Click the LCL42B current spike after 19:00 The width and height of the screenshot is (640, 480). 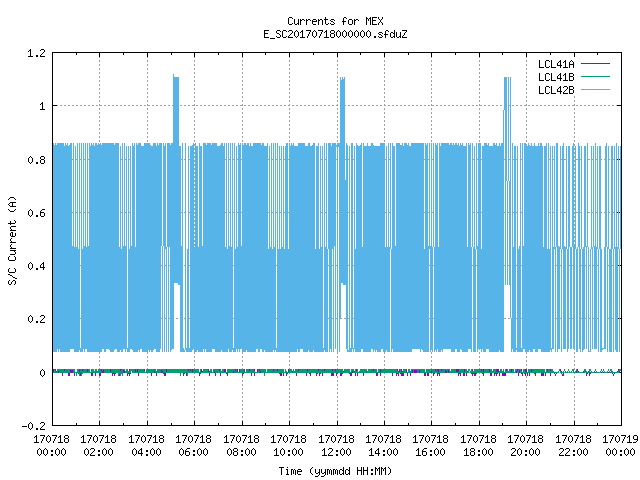click(507, 110)
